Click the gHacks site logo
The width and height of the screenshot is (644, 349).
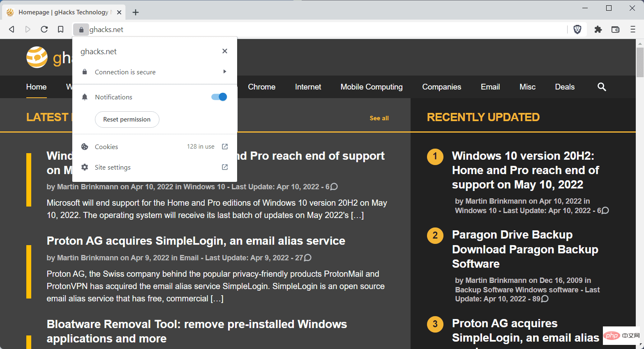(x=37, y=57)
